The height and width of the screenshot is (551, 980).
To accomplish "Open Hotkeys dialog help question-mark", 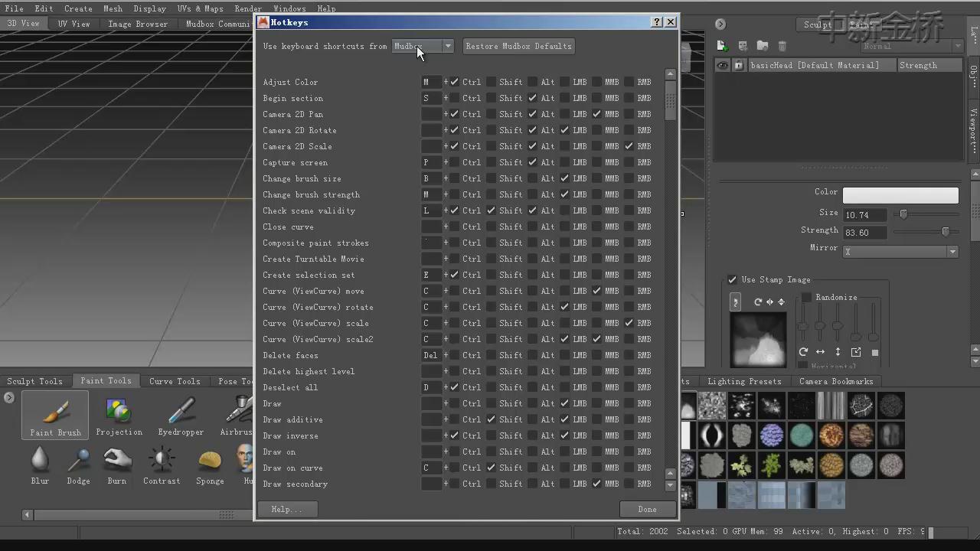I will pyautogui.click(x=657, y=22).
